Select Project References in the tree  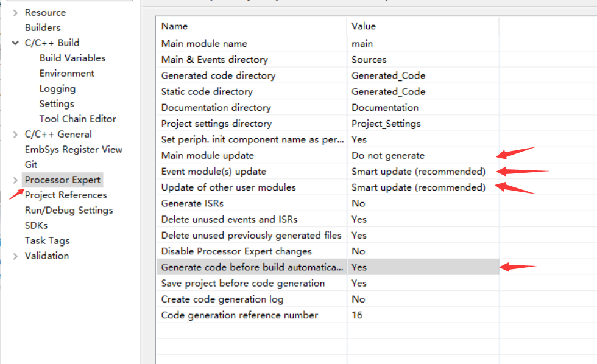(x=66, y=195)
